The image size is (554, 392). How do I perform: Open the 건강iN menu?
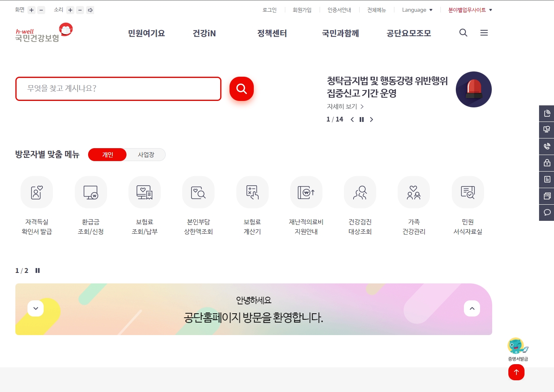(204, 33)
